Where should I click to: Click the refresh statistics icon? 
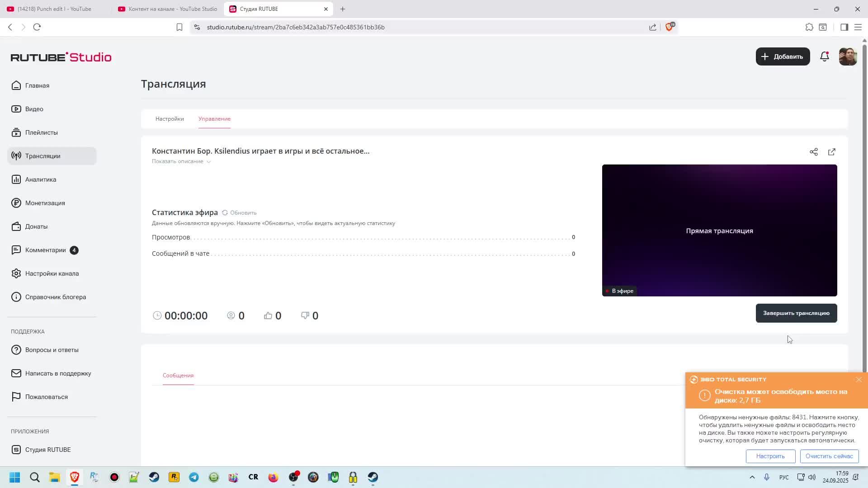point(225,212)
